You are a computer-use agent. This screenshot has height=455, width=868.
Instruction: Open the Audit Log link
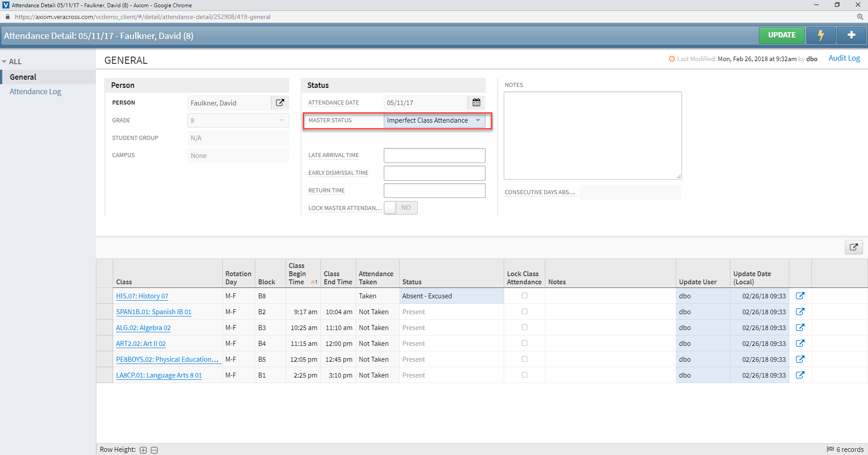click(x=844, y=58)
